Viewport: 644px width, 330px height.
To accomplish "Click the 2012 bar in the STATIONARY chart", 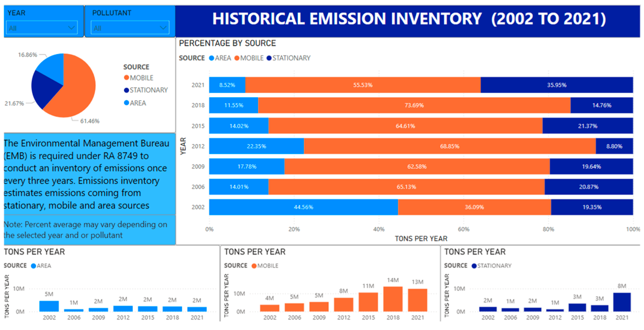I will [x=555, y=310].
